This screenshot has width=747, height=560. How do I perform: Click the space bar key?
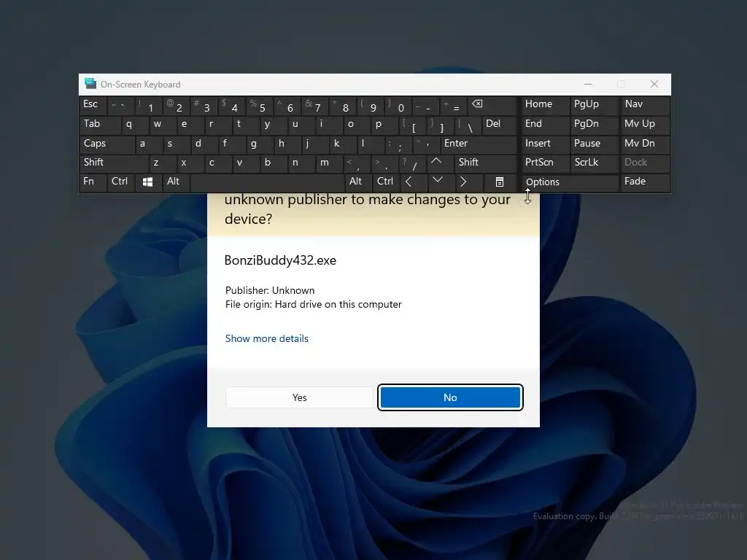(267, 182)
